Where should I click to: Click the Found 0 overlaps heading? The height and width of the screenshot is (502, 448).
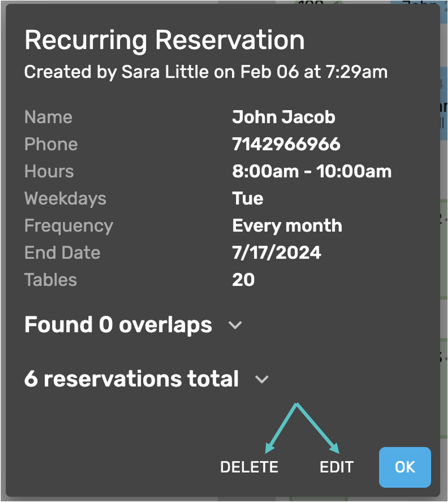point(118,325)
